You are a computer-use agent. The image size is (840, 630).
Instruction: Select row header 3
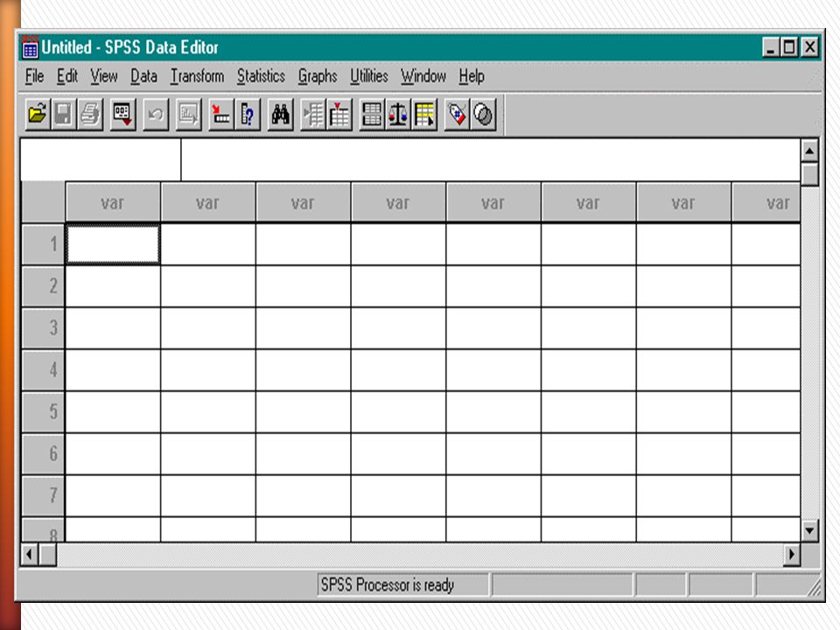point(44,328)
